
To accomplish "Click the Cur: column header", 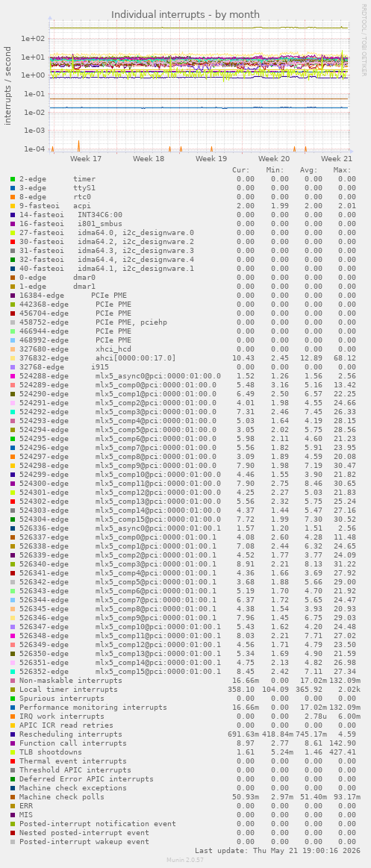I will coord(241,170).
